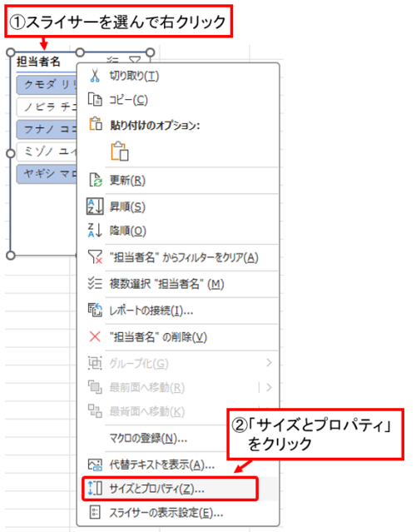Expand the 最前面へ移動(R) submenu arrow
Image resolution: width=416 pixels, height=532 pixels.
coord(269,387)
